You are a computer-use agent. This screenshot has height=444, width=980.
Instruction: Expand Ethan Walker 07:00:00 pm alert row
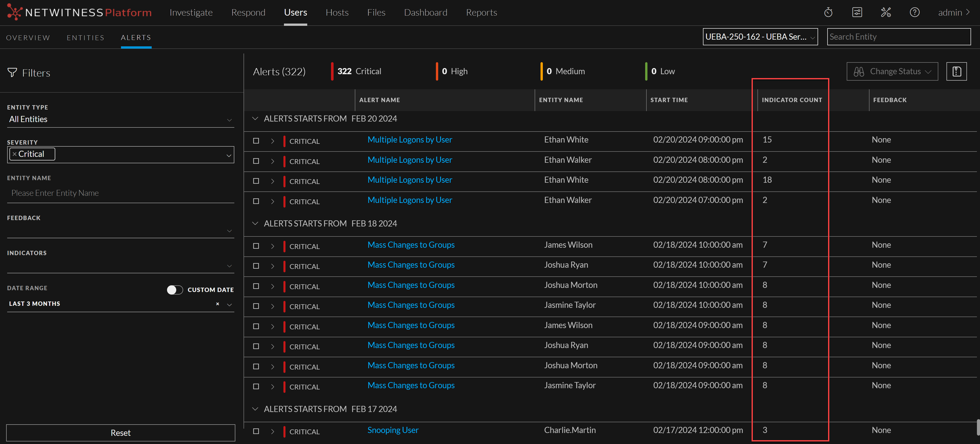point(272,201)
